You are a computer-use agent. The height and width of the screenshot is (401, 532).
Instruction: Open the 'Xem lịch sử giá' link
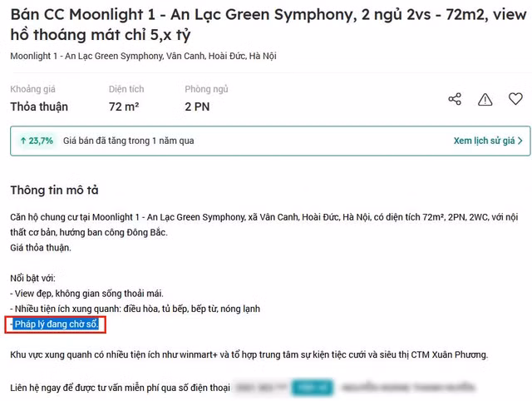(x=484, y=141)
